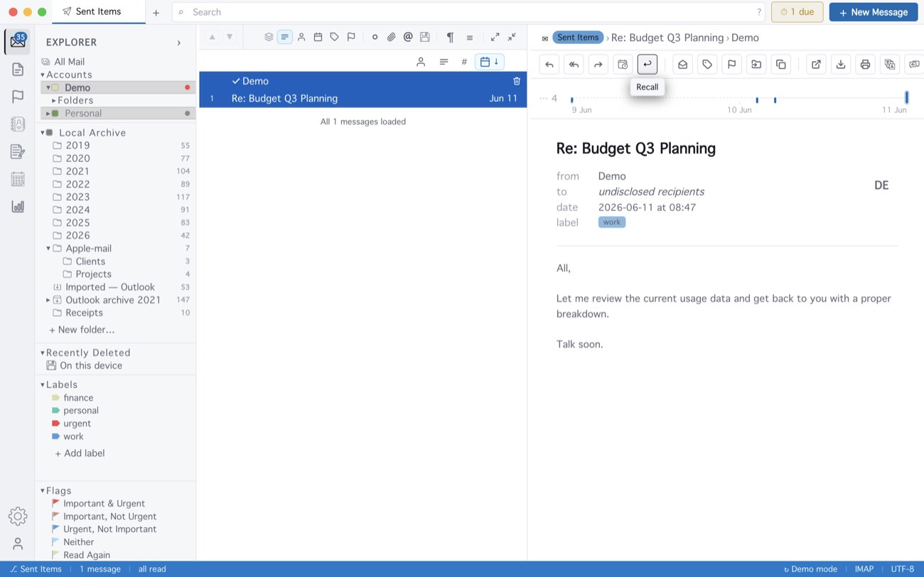Collapse the Accounts section triangle
Image resolution: width=924 pixels, height=577 pixels.
(x=43, y=75)
